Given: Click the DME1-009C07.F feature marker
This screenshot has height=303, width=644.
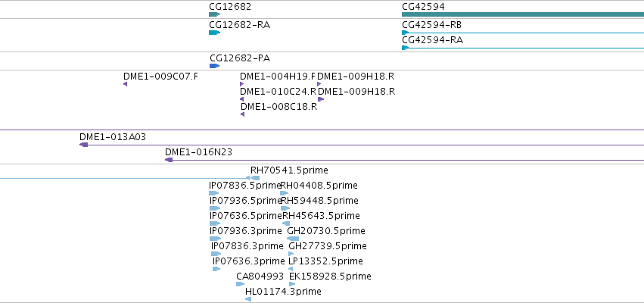Looking at the screenshot, I should coord(126,84).
